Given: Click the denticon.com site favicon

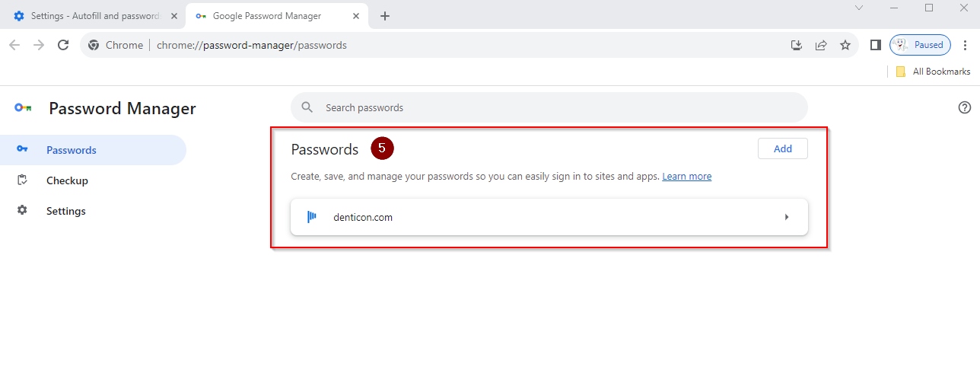Looking at the screenshot, I should (x=312, y=217).
